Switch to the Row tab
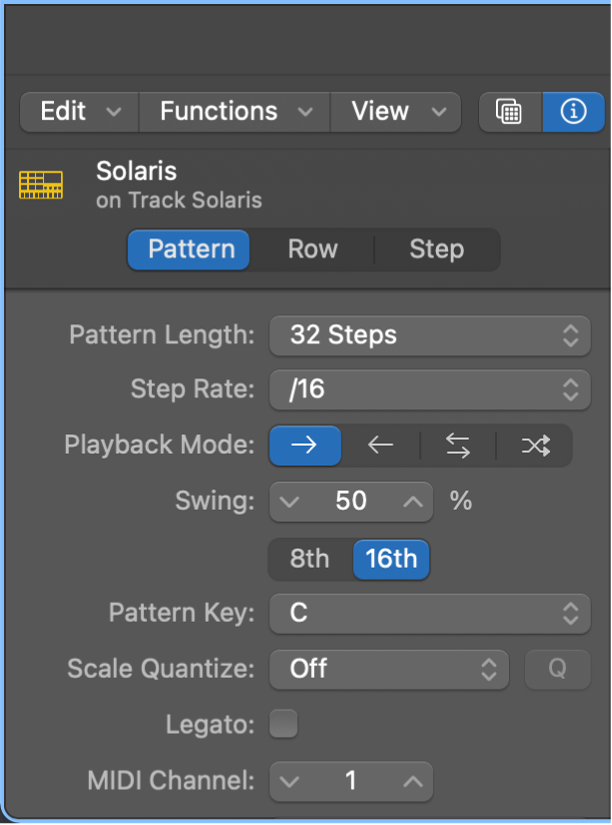The image size is (612, 825). pos(312,249)
